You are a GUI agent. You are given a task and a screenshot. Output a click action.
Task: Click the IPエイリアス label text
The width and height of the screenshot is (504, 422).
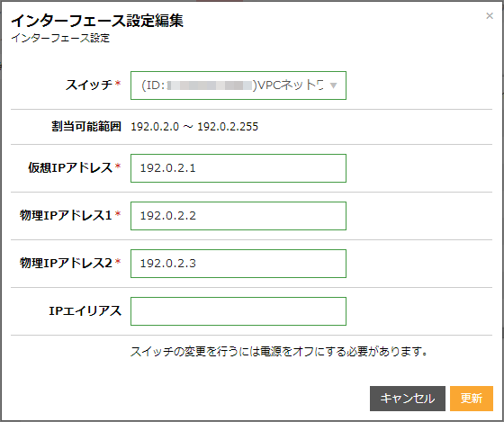(x=85, y=310)
